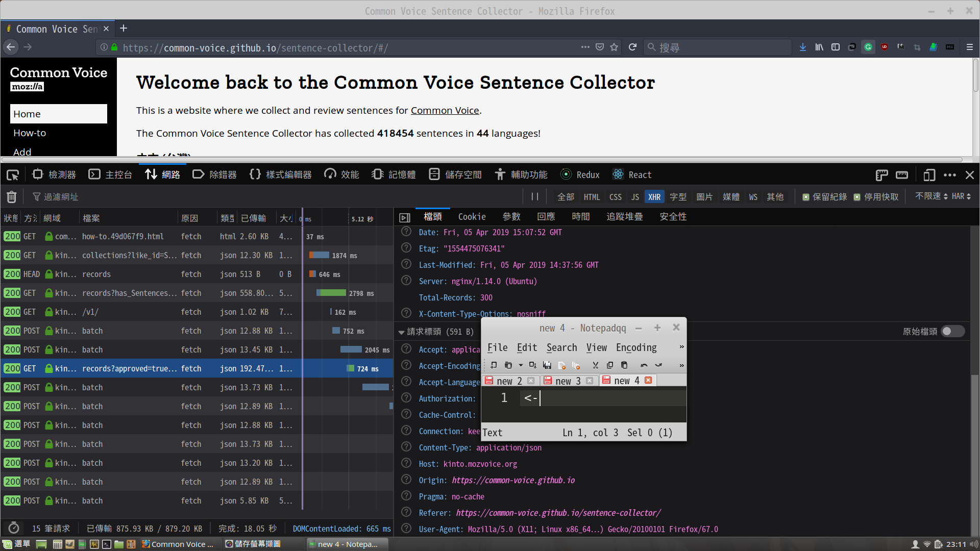Open the Cookie details tab
Viewport: 980px width, 551px height.
point(472,217)
